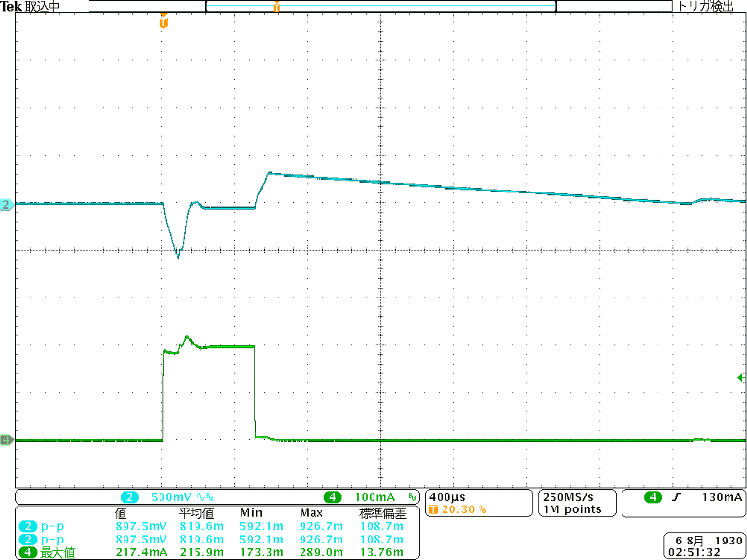Click the channel 2 ground reference marker
Screen dimensions: 747x560
[6, 205]
